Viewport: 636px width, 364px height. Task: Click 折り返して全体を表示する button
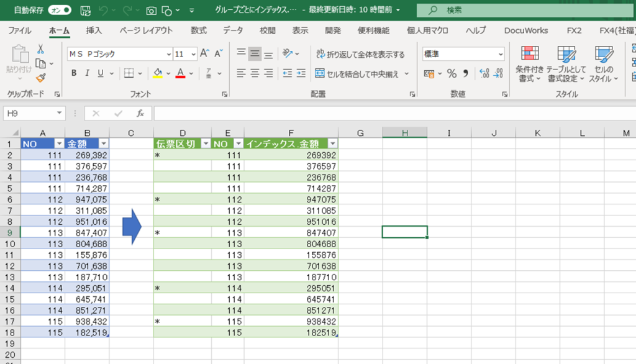361,54
